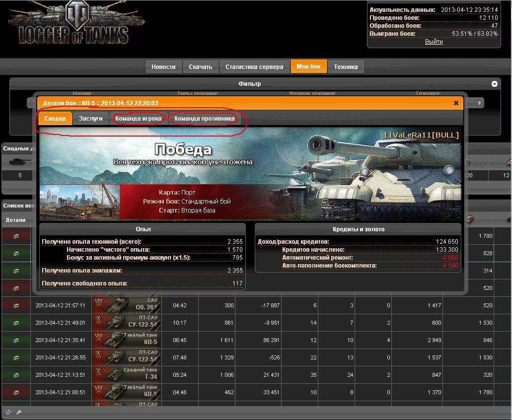The image size is (512, 420).
Task: Click the Logger of Tanks logo
Action: tap(69, 24)
